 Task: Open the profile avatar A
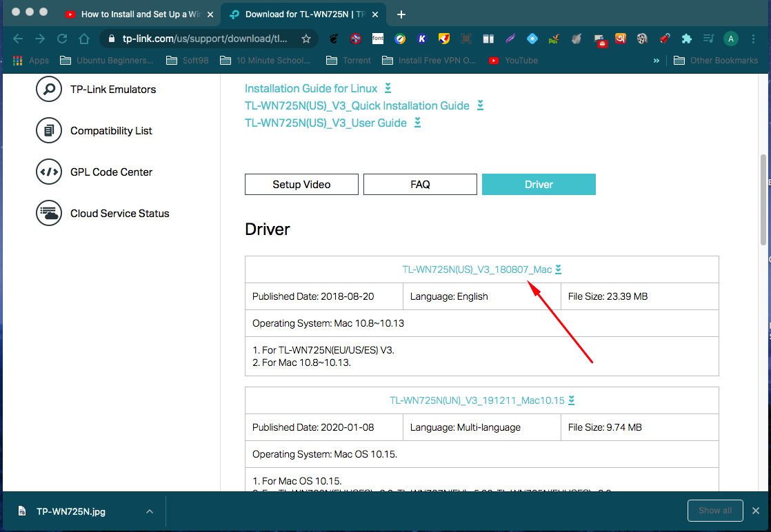click(731, 39)
